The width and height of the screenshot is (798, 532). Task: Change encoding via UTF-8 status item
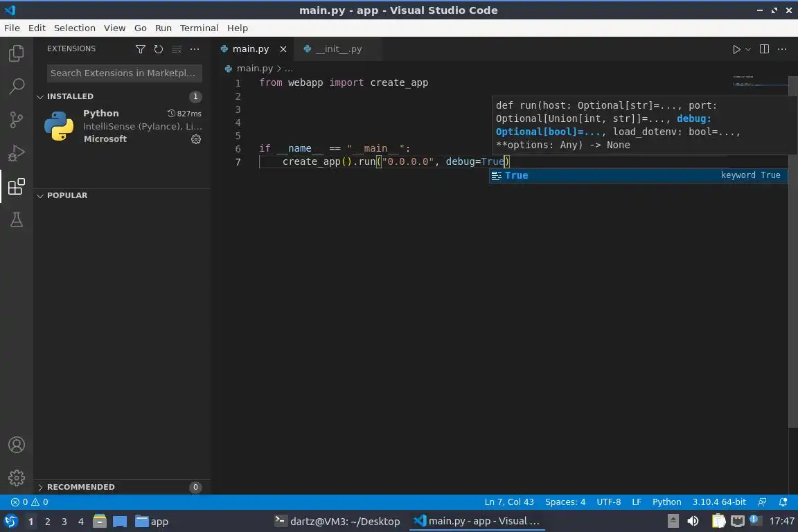pos(608,502)
